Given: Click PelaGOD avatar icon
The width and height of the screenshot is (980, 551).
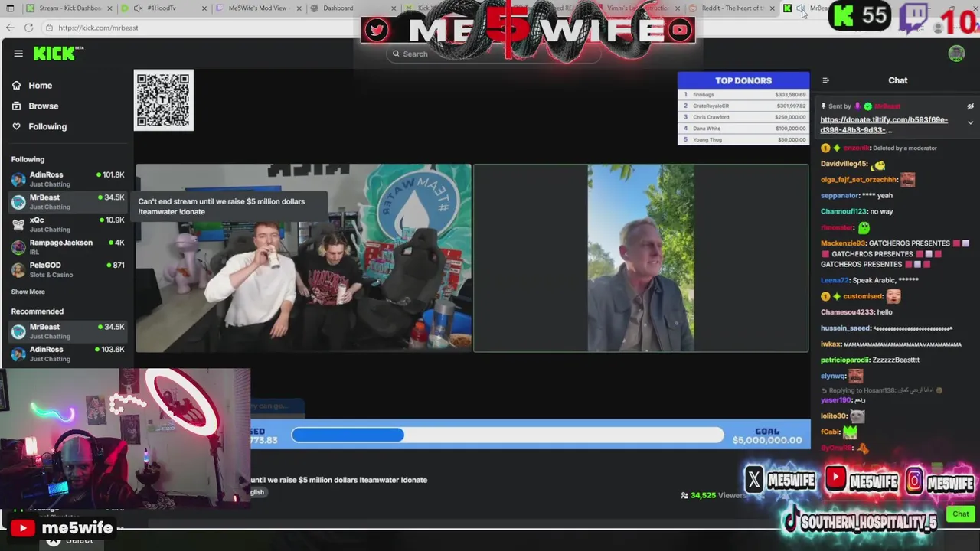Looking at the screenshot, I should 18,269.
